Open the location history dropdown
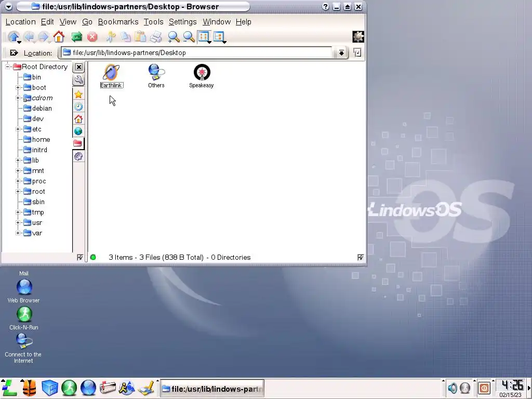Image resolution: width=532 pixels, height=399 pixels. coord(341,52)
